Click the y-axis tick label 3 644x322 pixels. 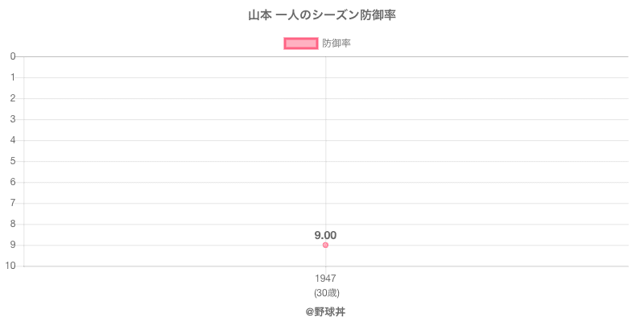[x=14, y=119]
